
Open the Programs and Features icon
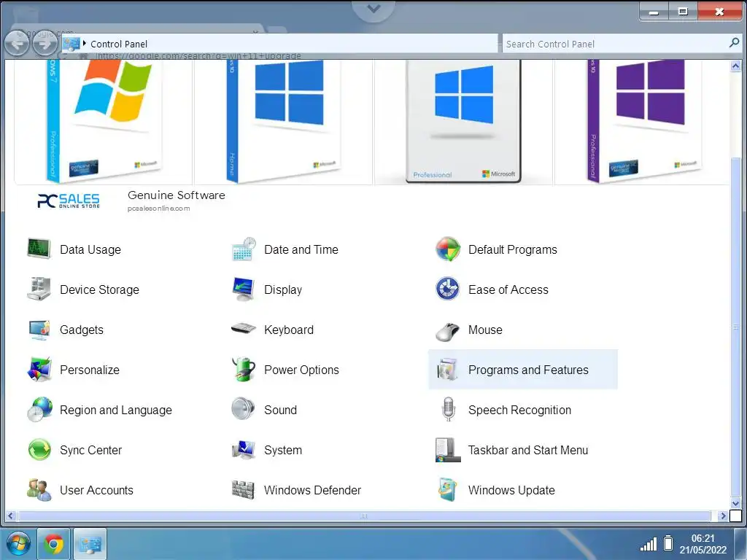[x=448, y=370]
